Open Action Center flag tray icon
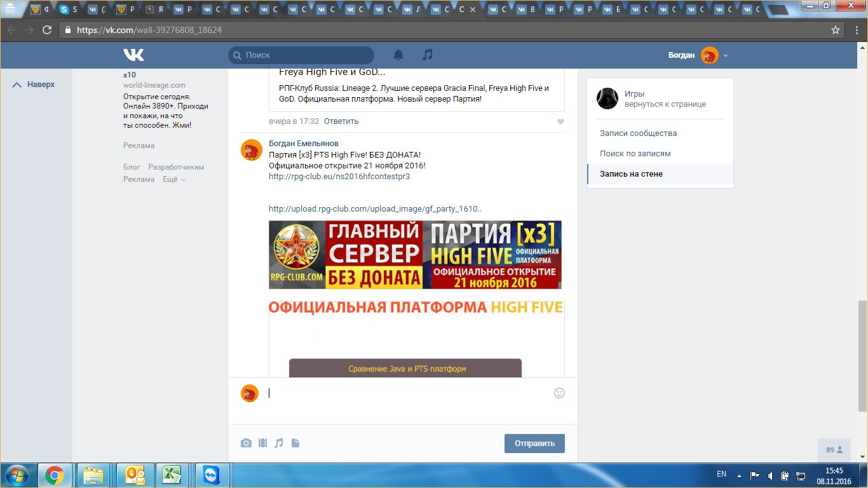 click(x=755, y=475)
